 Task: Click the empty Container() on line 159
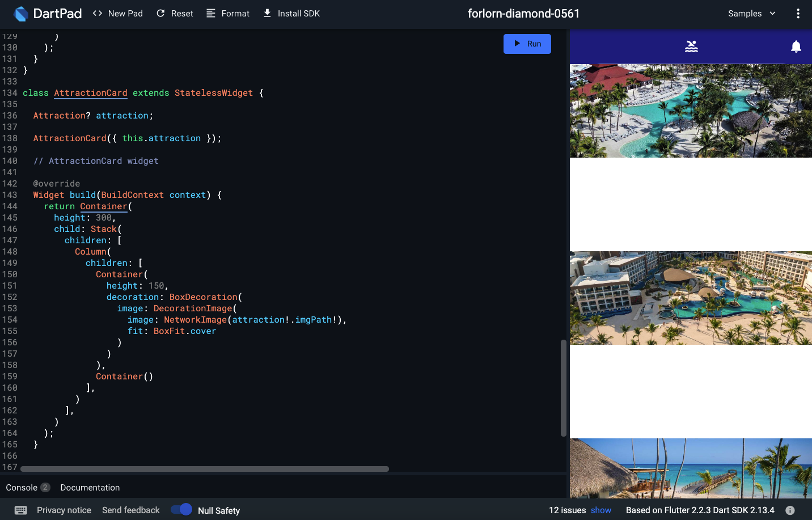[x=125, y=377]
